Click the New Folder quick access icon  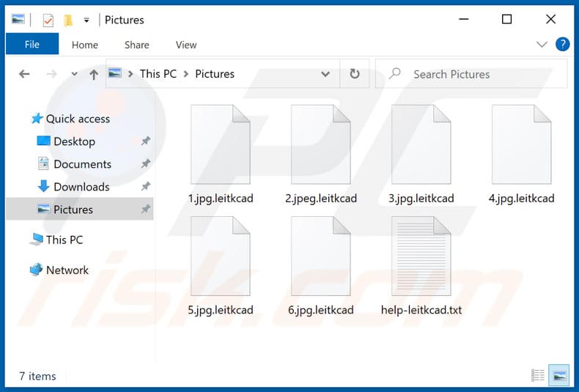(68, 20)
